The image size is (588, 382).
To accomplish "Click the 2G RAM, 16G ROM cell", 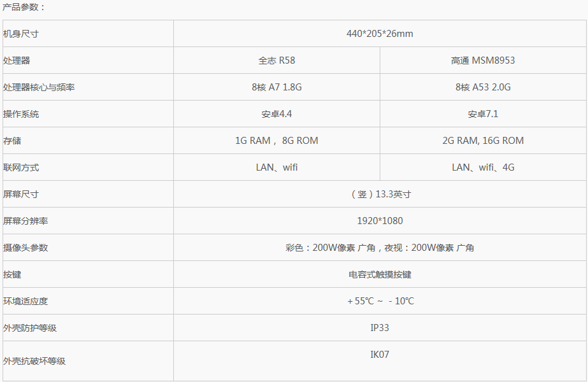I will coord(483,141).
